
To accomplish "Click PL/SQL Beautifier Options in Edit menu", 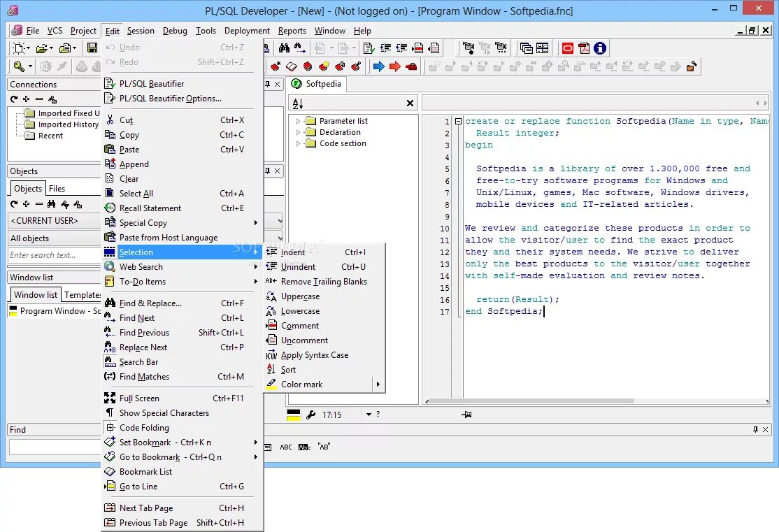I will tap(182, 99).
